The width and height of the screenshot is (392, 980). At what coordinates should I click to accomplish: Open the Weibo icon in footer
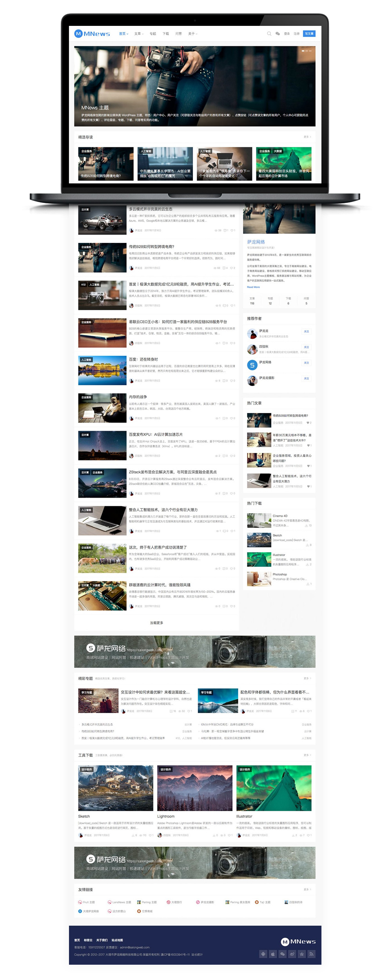click(x=292, y=954)
